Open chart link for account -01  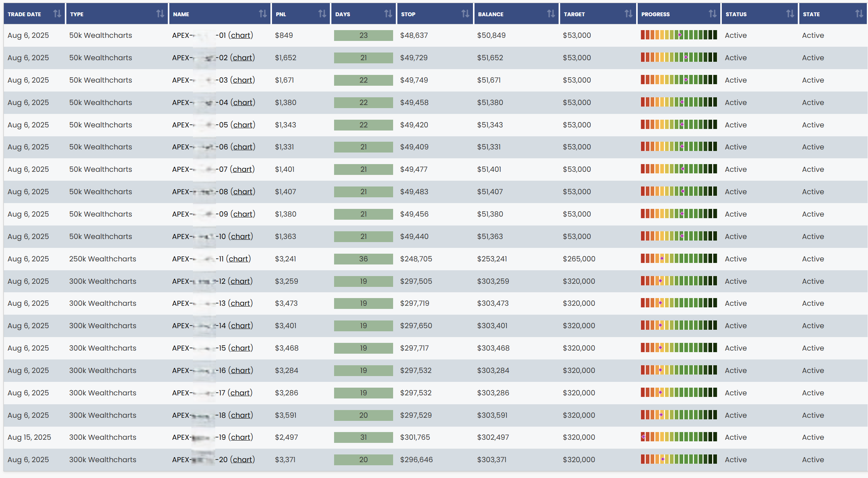pos(241,35)
